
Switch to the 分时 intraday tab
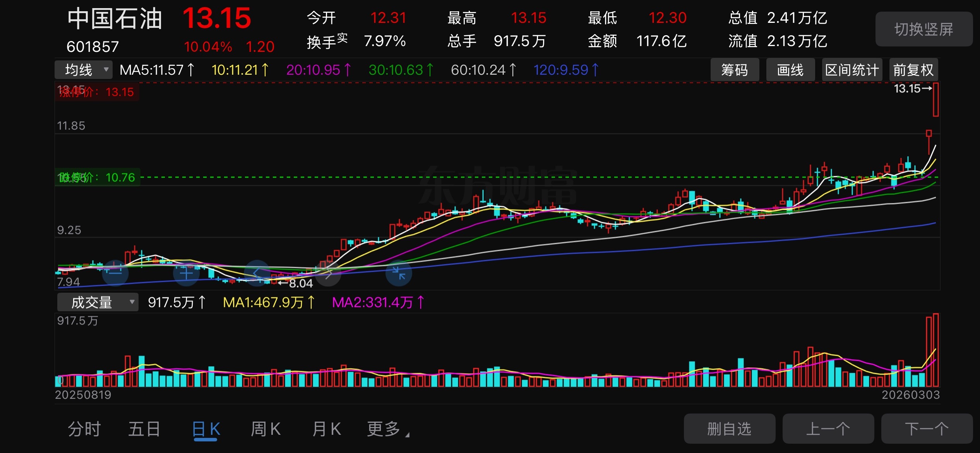pos(85,429)
